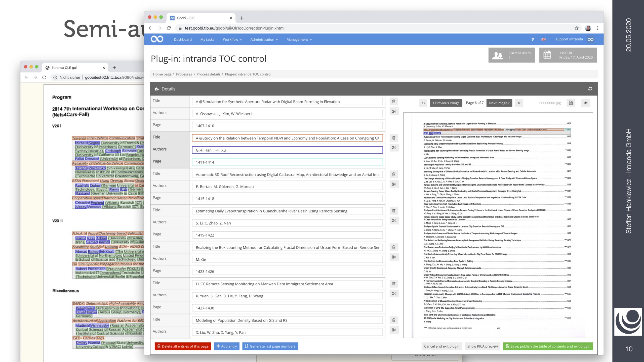644x362 pixels.
Task: Open new tab in intranda OLR gui window
Action: [x=114, y=68]
